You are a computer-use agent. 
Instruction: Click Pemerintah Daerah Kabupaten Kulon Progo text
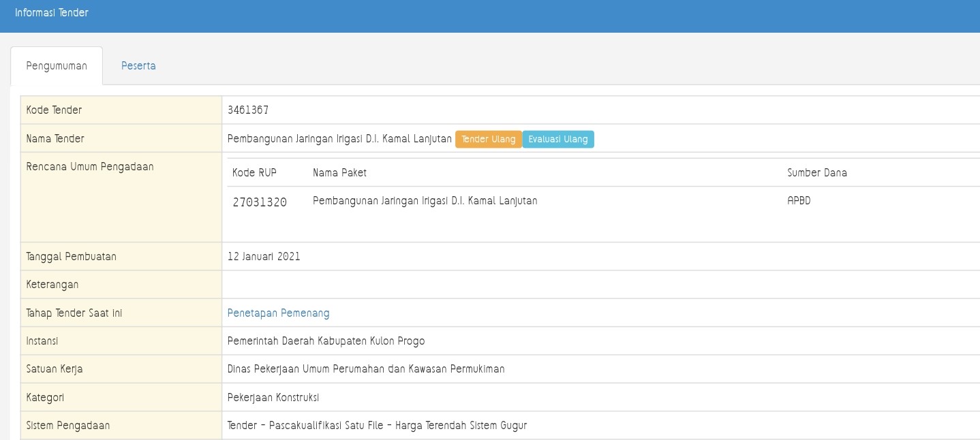coord(326,341)
